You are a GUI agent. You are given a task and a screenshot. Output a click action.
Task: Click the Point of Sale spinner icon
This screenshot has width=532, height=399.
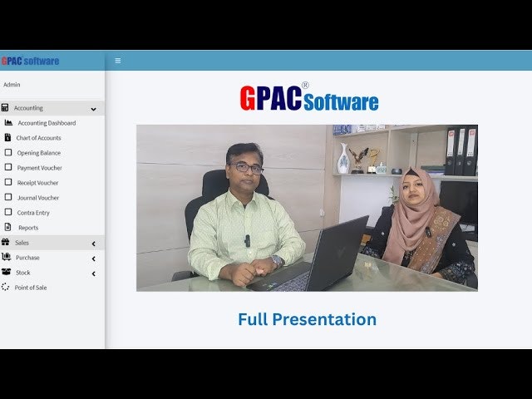[5, 287]
